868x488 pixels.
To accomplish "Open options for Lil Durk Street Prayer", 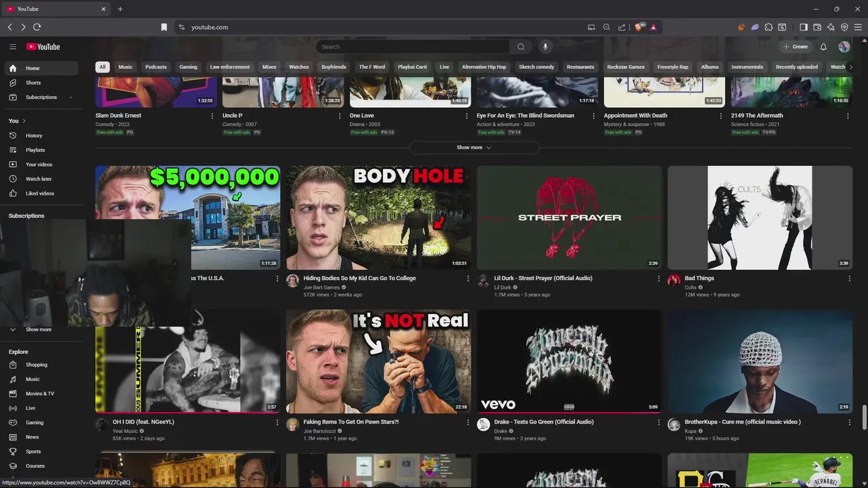I will (x=658, y=279).
